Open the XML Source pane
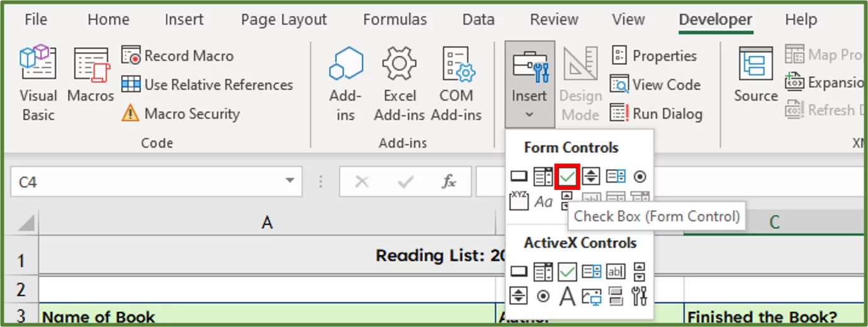 755,75
